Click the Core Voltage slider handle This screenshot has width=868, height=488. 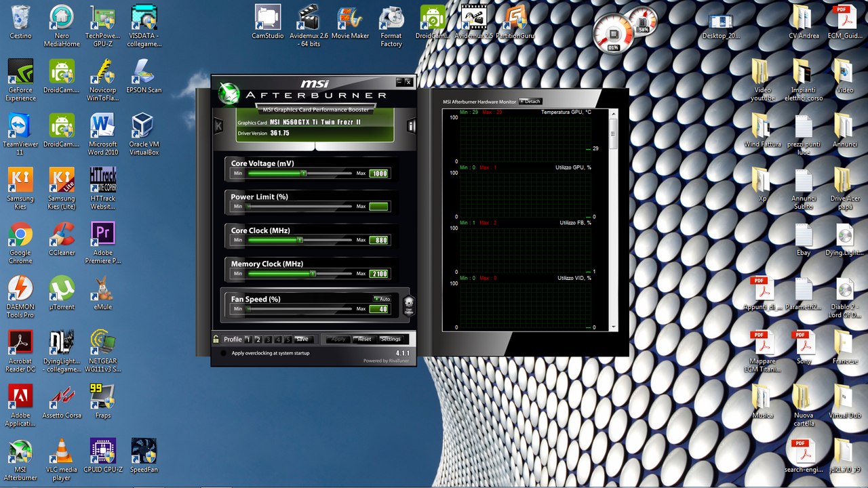tap(304, 174)
